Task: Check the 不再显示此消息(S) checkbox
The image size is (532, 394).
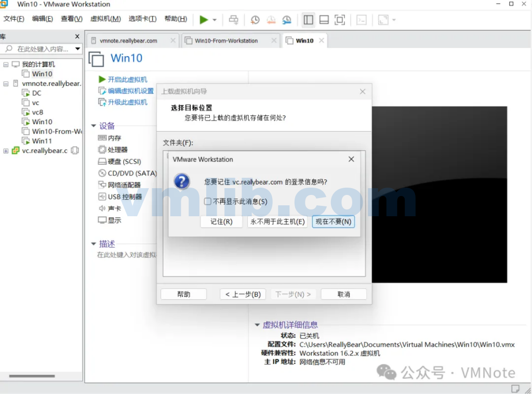Action: click(x=208, y=202)
